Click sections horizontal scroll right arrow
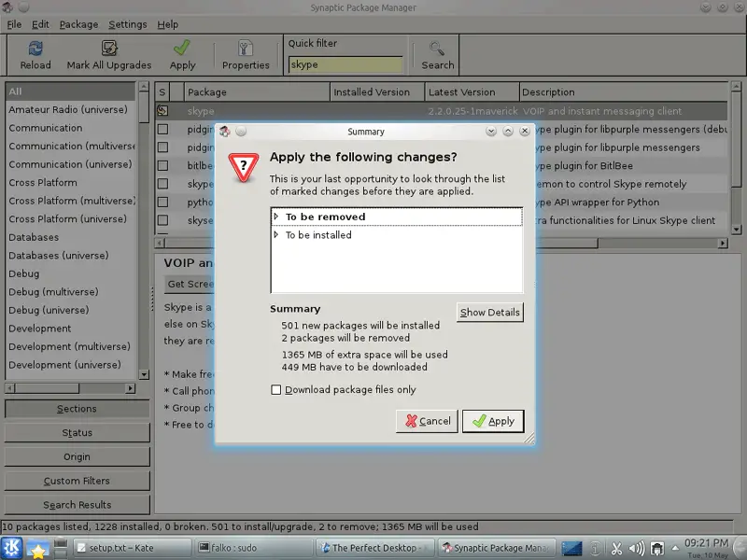Viewport: 747px width, 560px height. coord(130,388)
